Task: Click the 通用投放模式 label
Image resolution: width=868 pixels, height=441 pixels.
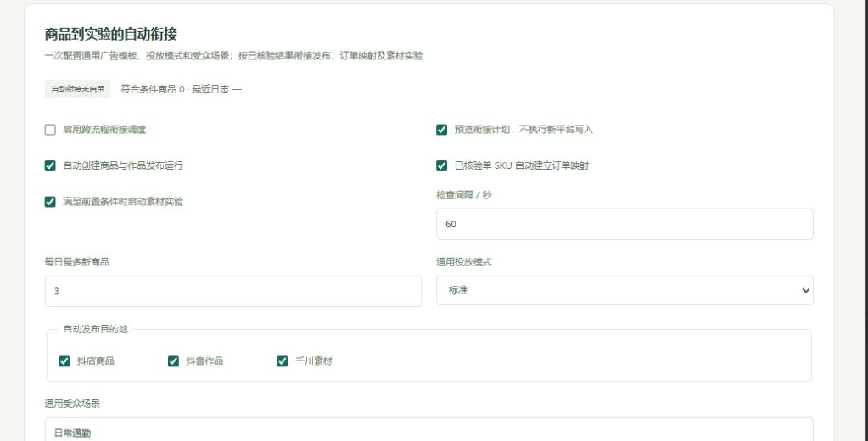Action: pyautogui.click(x=464, y=262)
